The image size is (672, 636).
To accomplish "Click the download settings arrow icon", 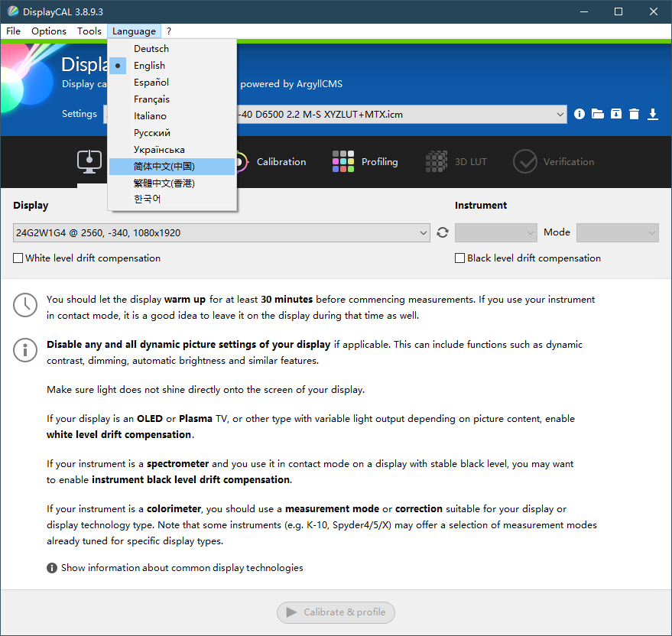I will pyautogui.click(x=652, y=114).
